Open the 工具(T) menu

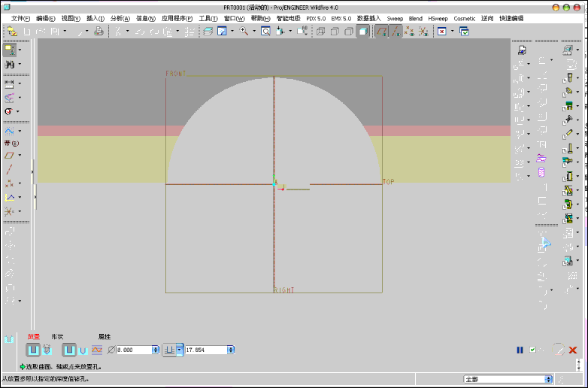coord(208,18)
